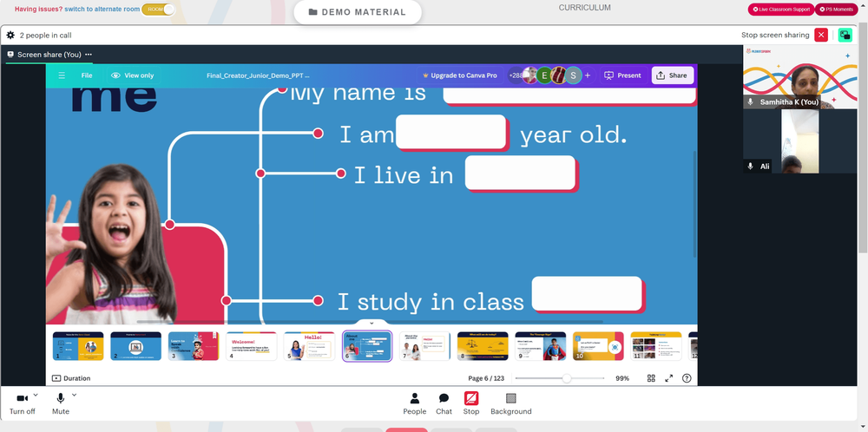Screen dimensions: 868x432
Task: Click the PS Moments button
Action: tap(836, 10)
